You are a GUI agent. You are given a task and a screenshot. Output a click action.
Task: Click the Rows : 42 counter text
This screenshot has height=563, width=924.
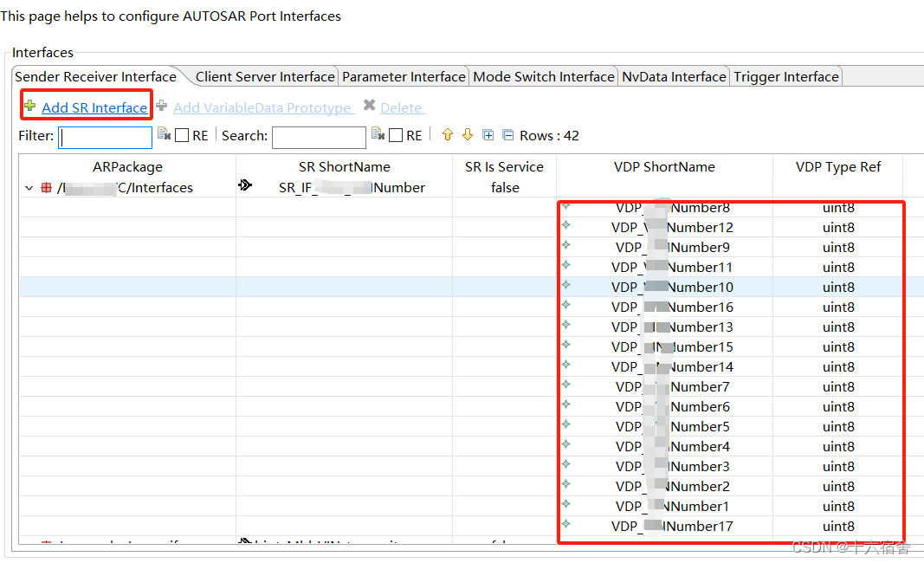pos(549,136)
